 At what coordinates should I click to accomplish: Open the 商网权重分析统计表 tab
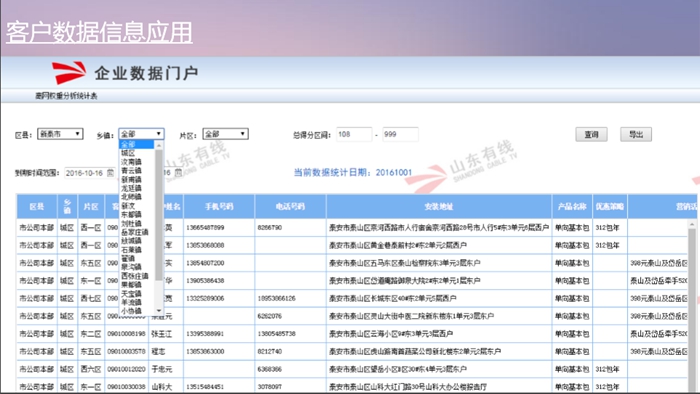[66, 96]
